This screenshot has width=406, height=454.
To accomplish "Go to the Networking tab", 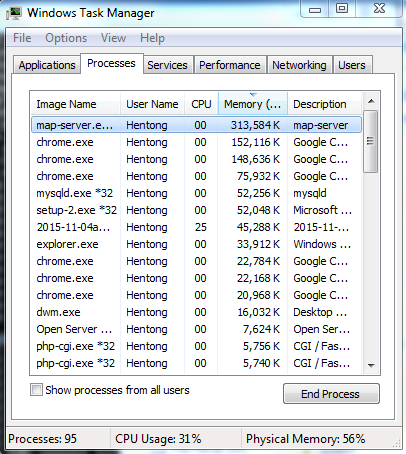I will (299, 65).
